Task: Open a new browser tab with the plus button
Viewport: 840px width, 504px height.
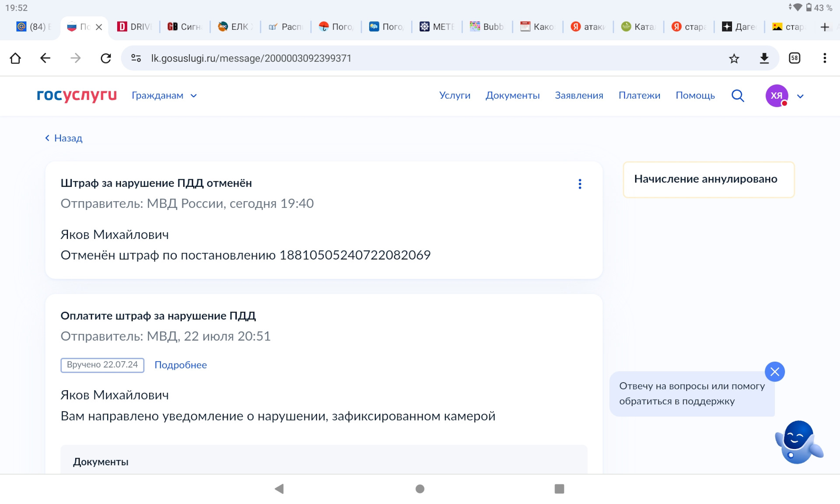Action: pos(825,27)
